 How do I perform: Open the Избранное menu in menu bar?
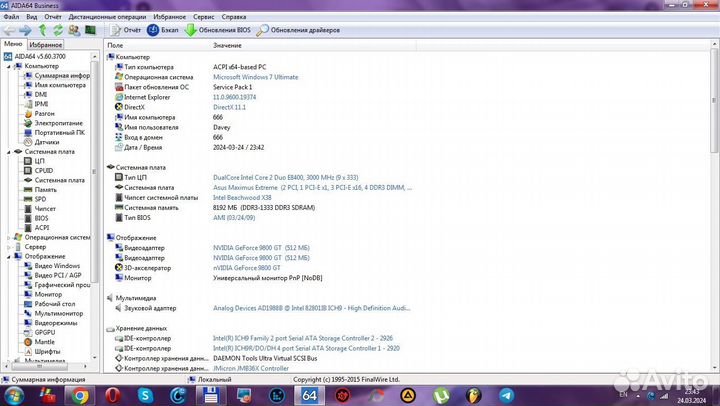(x=169, y=17)
